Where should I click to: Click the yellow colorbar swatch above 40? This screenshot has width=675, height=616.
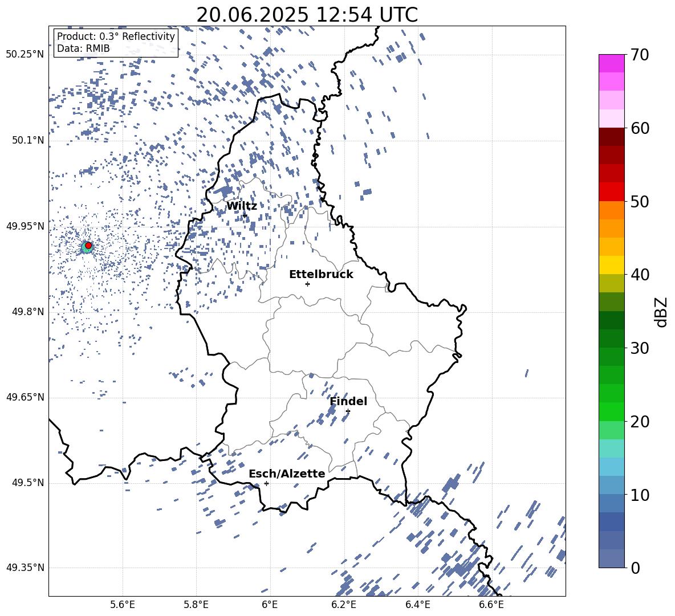point(611,265)
